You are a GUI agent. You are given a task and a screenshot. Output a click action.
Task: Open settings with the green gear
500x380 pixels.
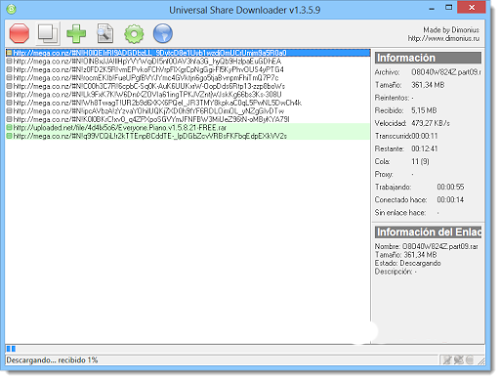coord(134,34)
